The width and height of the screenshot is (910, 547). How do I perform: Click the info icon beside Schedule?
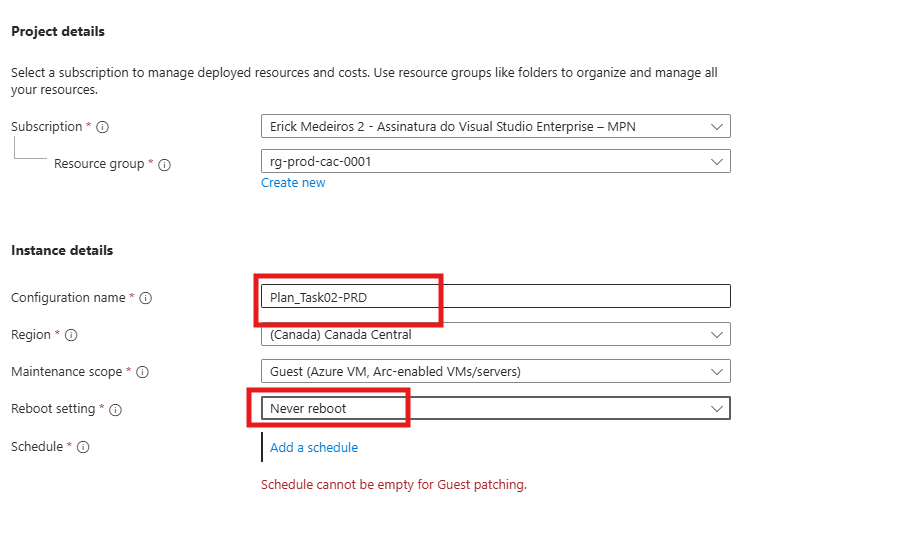click(83, 447)
